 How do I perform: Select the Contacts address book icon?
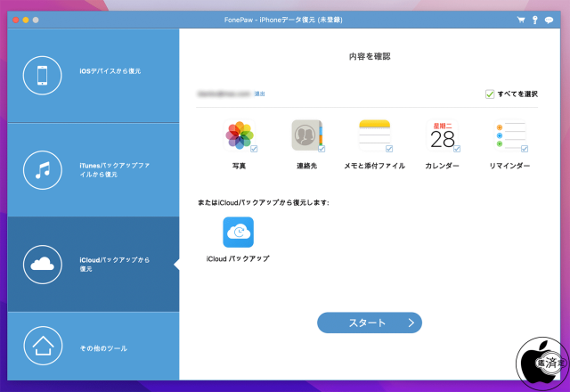click(306, 135)
